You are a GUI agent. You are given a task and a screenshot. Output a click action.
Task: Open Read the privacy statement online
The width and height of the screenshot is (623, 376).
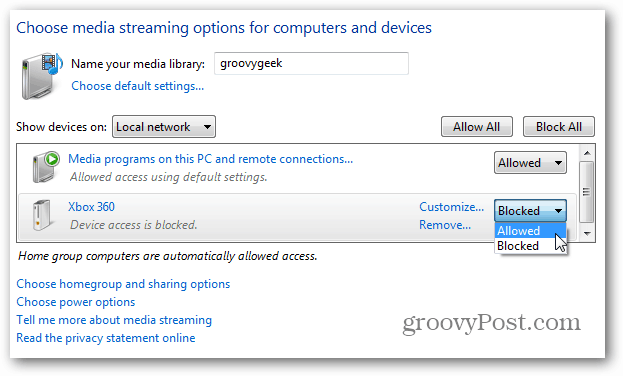106,338
